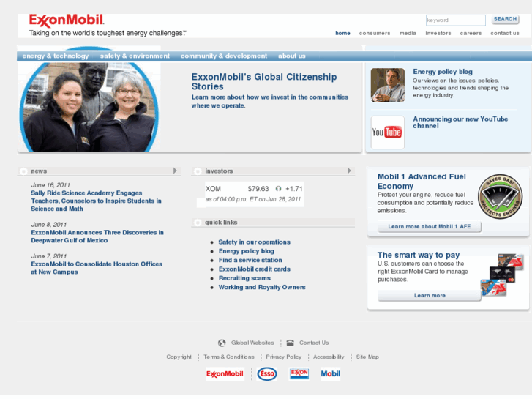The width and height of the screenshot is (532, 399).
Task: Open Recruiting scams quick link
Action: tap(244, 278)
